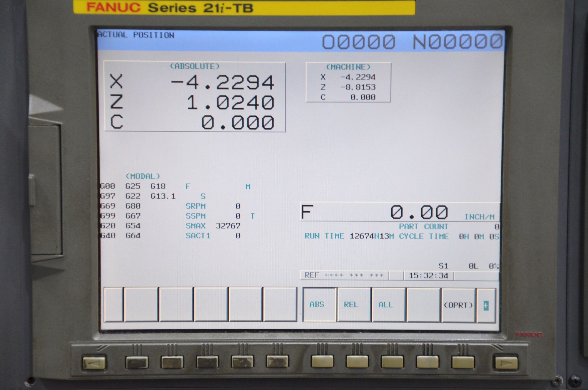This screenshot has width=588, height=390.
Task: Click the SSPM label
Action: point(195,216)
